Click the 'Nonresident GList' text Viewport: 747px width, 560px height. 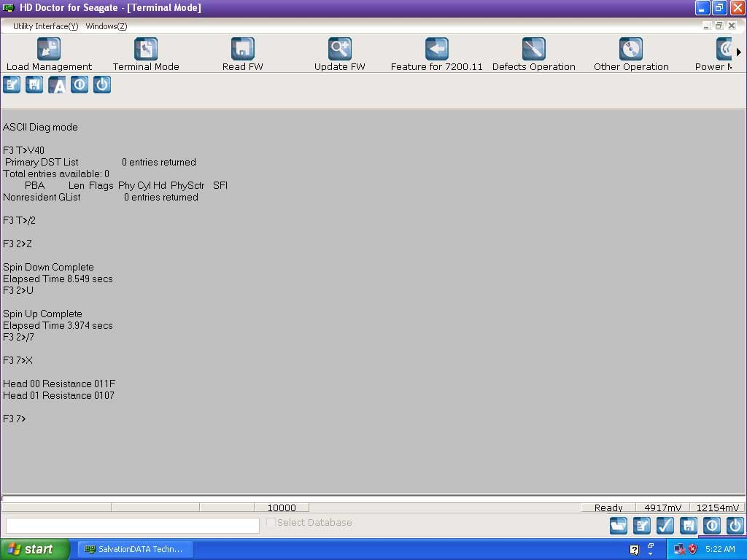(42, 197)
